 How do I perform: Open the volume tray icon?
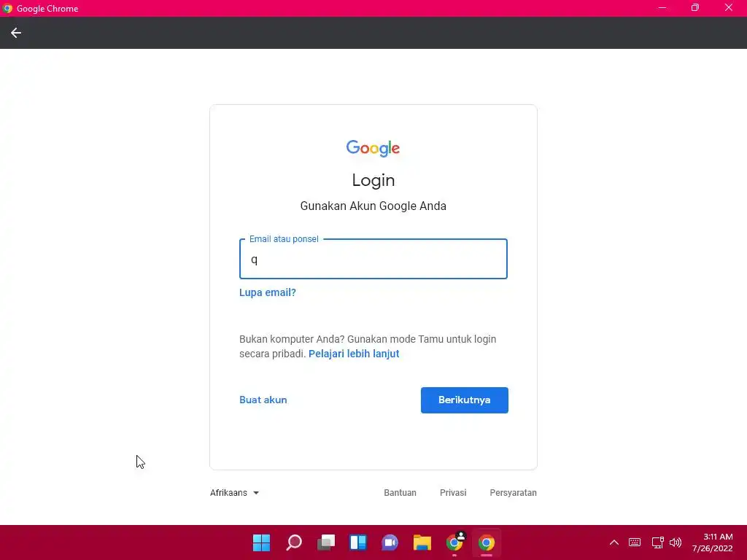coord(676,542)
